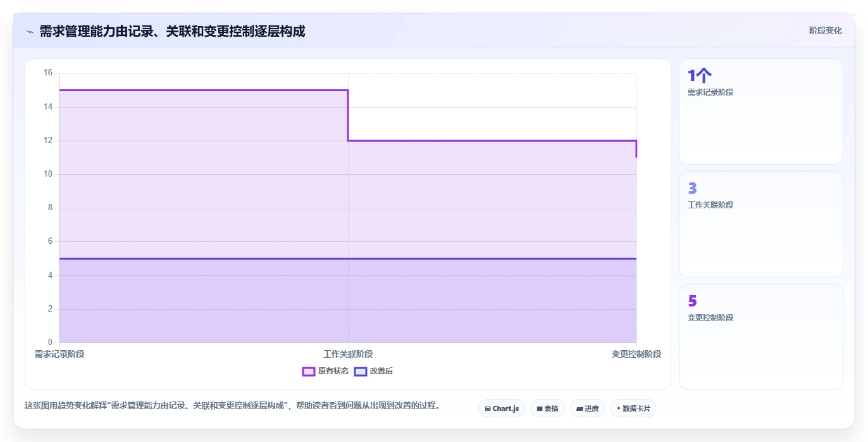
Task: Click the blue 改善后 line at value 5
Action: pos(348,258)
